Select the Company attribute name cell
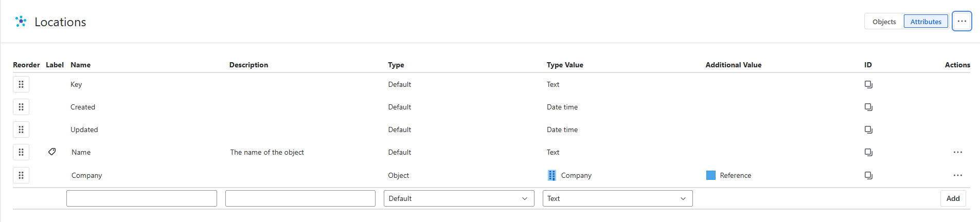This screenshot has height=222, width=980. (x=86, y=175)
